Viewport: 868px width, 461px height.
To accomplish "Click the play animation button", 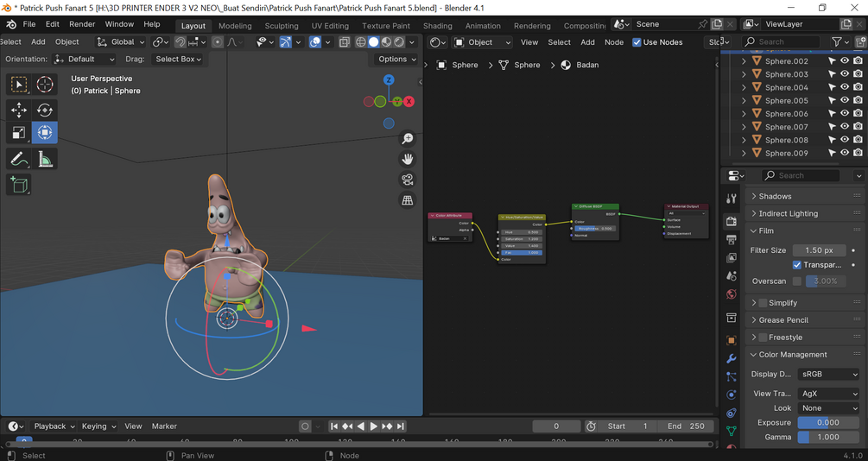I will [374, 426].
